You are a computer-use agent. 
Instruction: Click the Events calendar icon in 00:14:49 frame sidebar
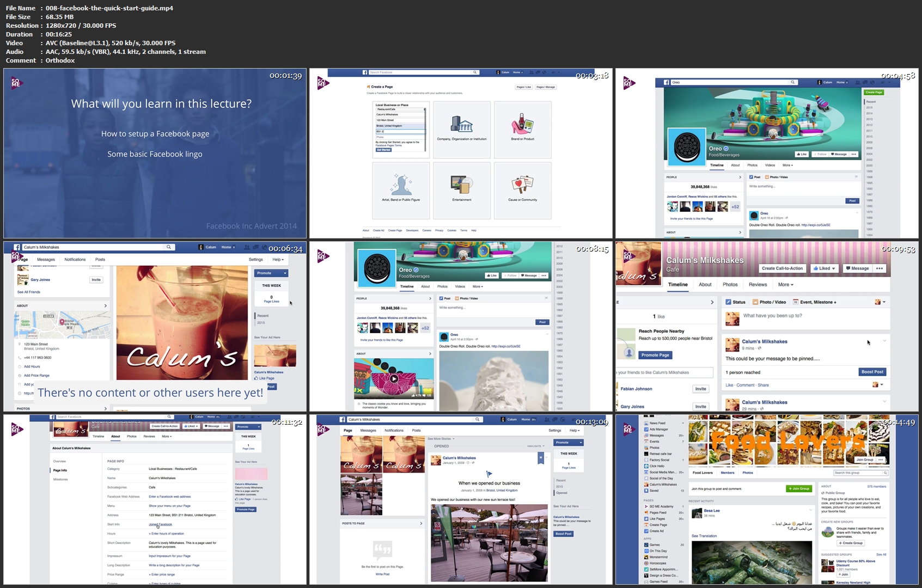(646, 442)
